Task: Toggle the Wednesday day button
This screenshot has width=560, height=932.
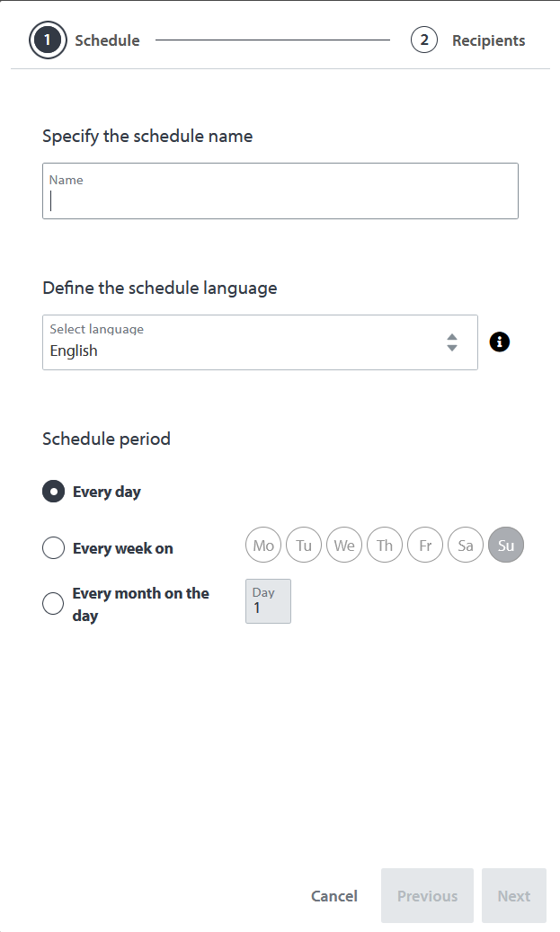Action: (344, 546)
